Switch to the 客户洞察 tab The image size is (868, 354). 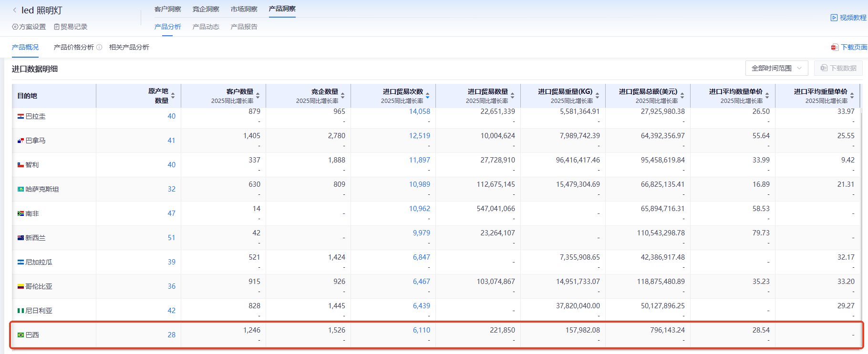(167, 9)
